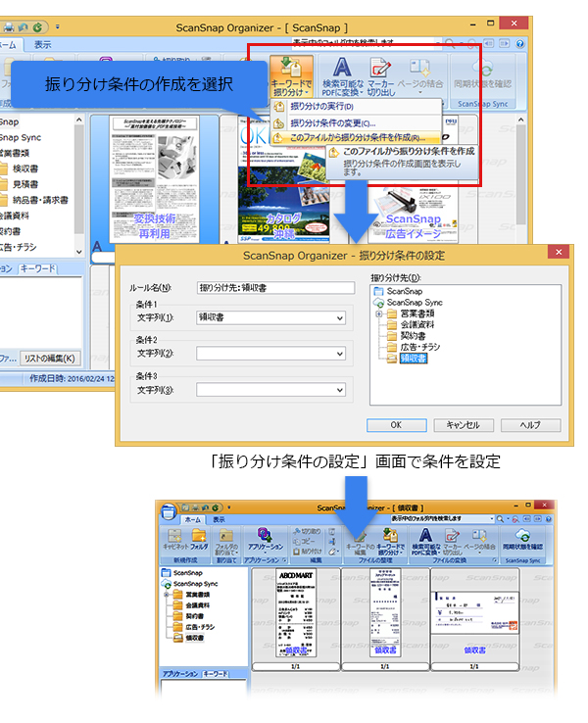Select 振り分け条件の変更(C)... menu item
Image resolution: width=588 pixels, height=723 pixels.
click(356, 123)
